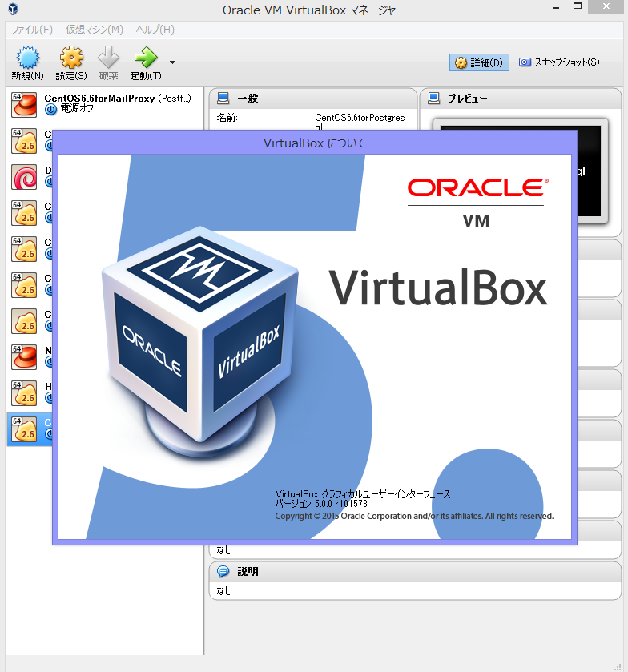Click the monitor icon beside 一般
This screenshot has width=628, height=672.
pyautogui.click(x=223, y=99)
